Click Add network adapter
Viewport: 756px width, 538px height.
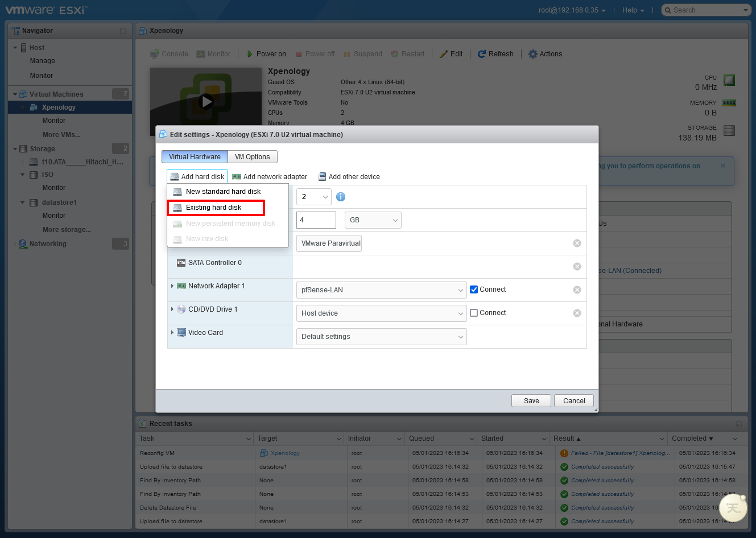pos(270,177)
